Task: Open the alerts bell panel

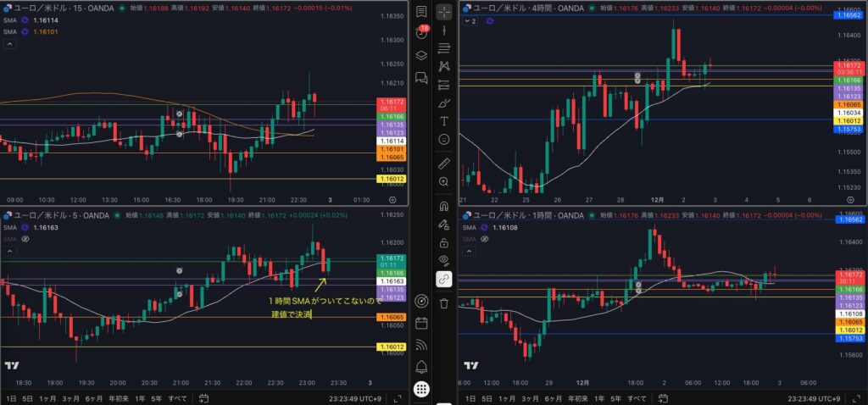Action: point(421,366)
